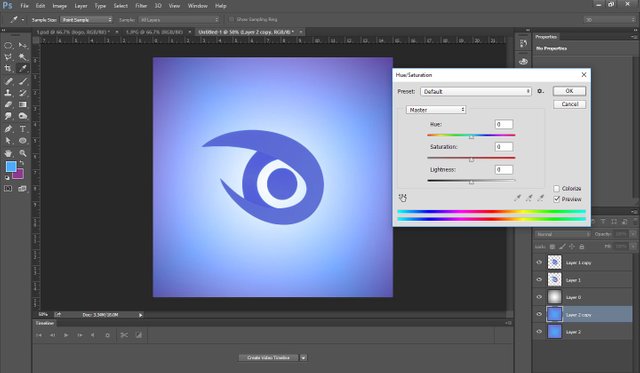Open the Layer menu
Viewport: 640px width, 373px height.
tap(81, 6)
